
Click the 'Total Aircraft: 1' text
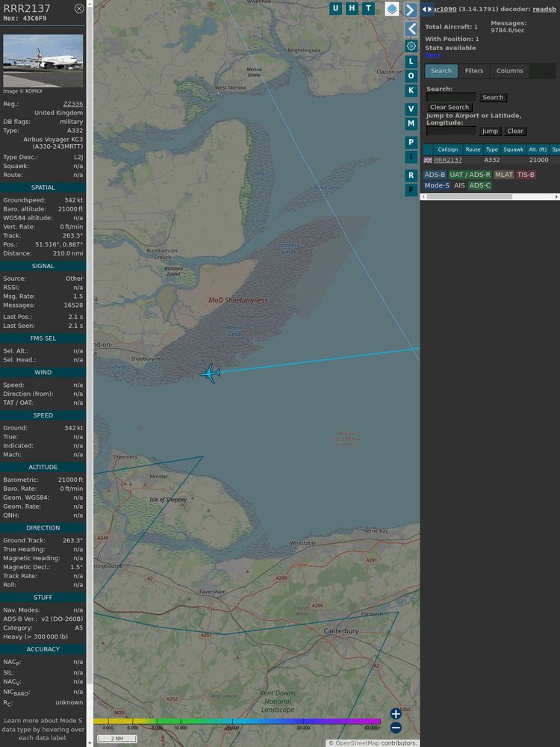(451, 27)
